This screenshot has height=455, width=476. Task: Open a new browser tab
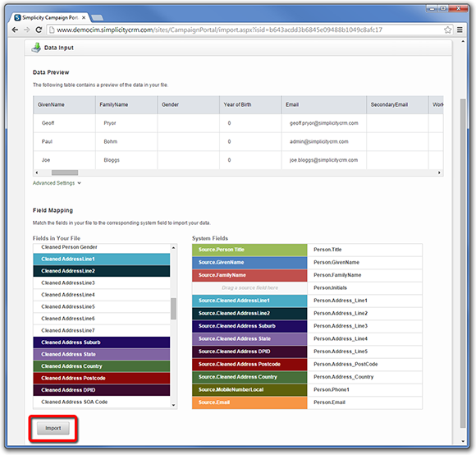[x=97, y=17]
